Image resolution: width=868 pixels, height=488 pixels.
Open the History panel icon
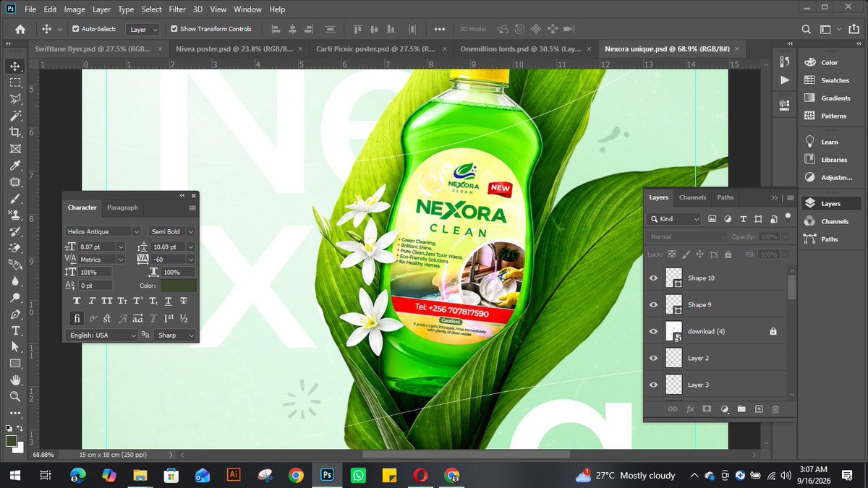click(785, 61)
